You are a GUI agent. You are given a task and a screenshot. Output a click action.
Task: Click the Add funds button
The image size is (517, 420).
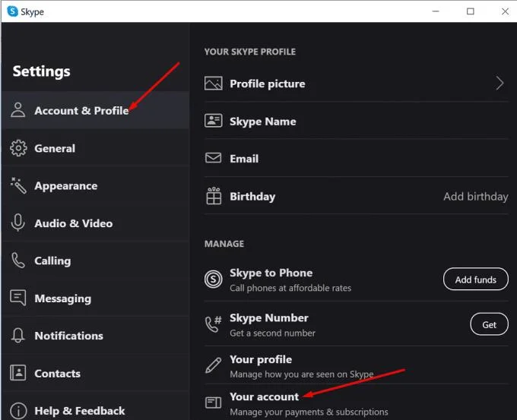tap(475, 279)
